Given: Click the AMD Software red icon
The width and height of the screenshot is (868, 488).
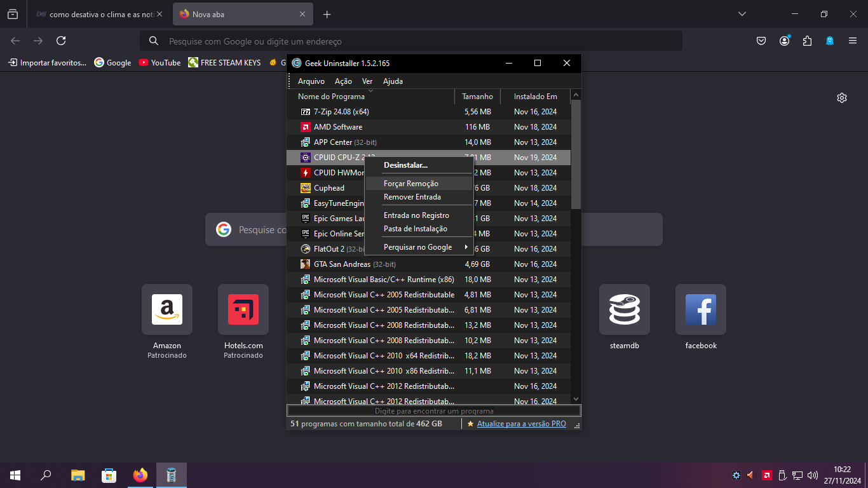Looking at the screenshot, I should point(306,127).
